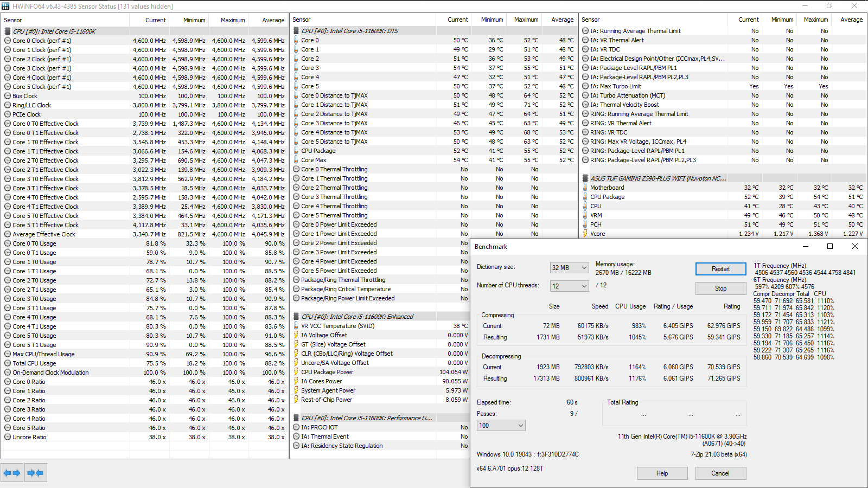This screenshot has height=488, width=868.
Task: Open the Number of CPU threads dropdown
Action: 569,286
